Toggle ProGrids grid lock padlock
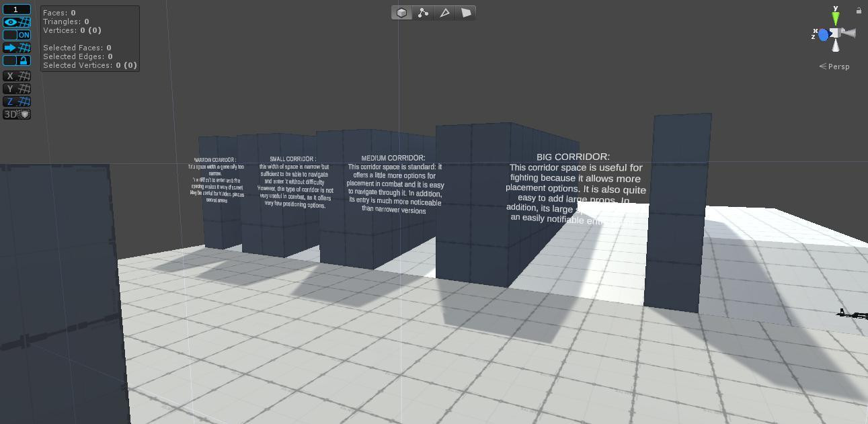The image size is (868, 424). [x=17, y=60]
